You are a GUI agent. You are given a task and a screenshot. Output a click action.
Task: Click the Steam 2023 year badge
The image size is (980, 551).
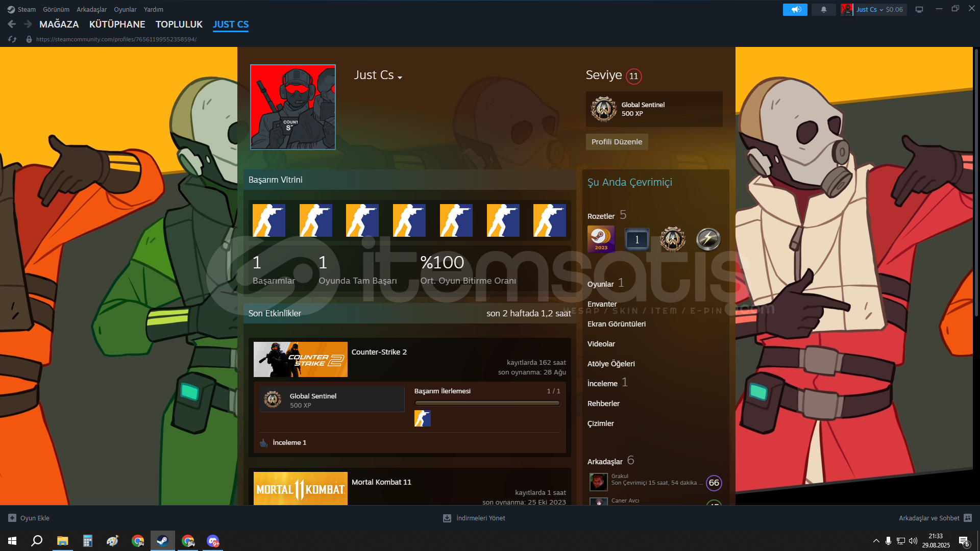click(601, 239)
